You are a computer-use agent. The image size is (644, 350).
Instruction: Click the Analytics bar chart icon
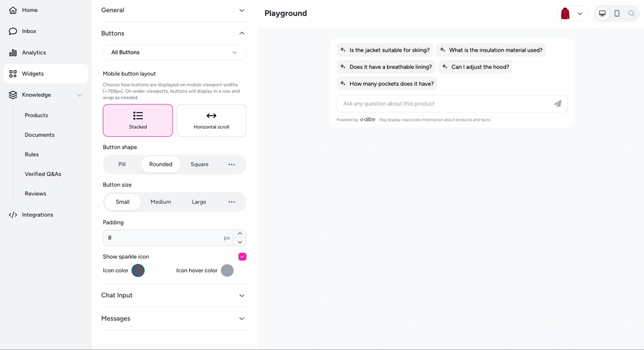click(13, 52)
